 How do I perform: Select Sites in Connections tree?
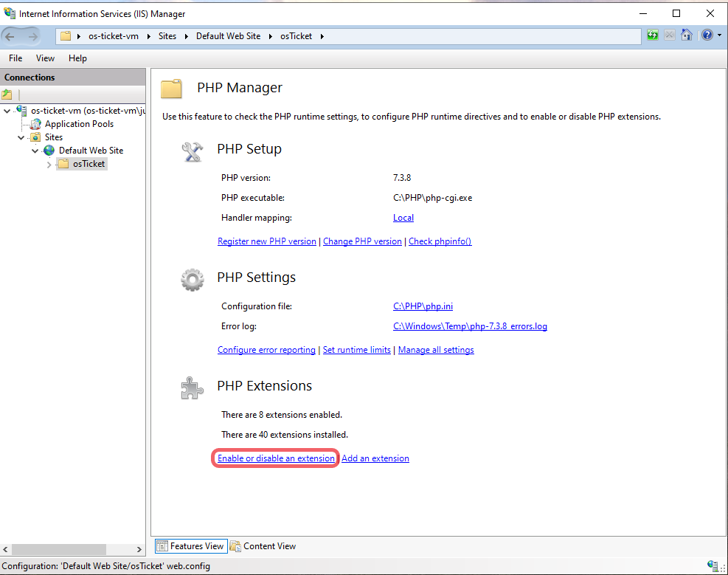53,137
